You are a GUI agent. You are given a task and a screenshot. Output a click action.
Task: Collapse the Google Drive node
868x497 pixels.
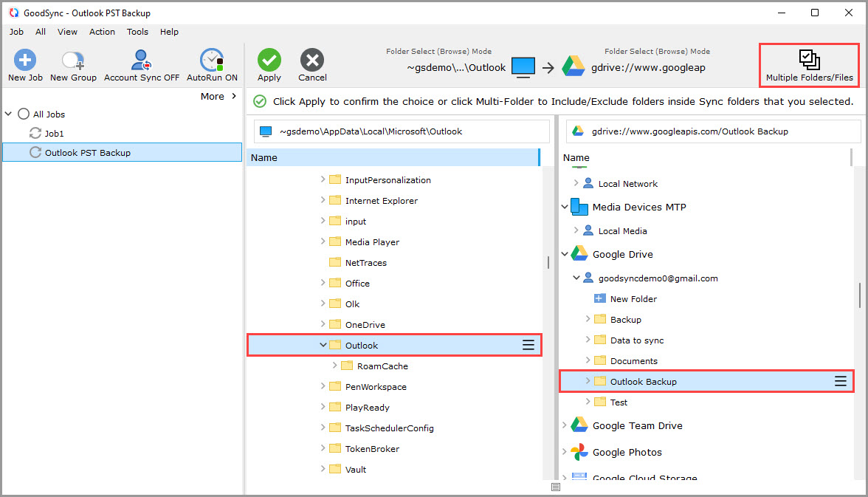point(565,254)
